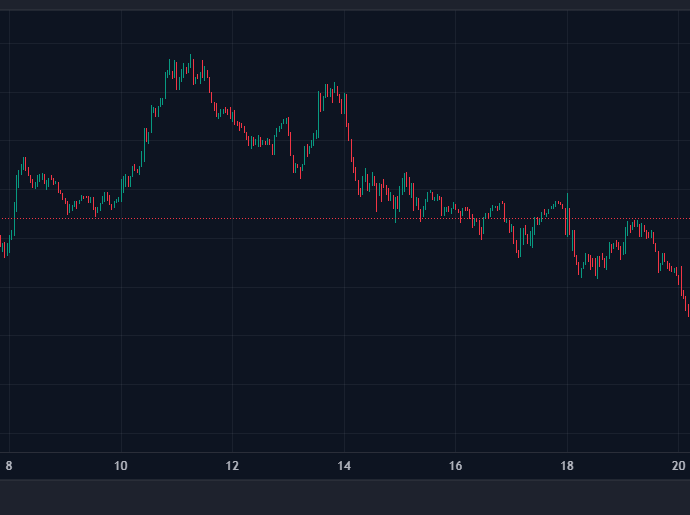Click the gray strip above the chart
Viewport: 690px width, 515px height.
coord(345,5)
